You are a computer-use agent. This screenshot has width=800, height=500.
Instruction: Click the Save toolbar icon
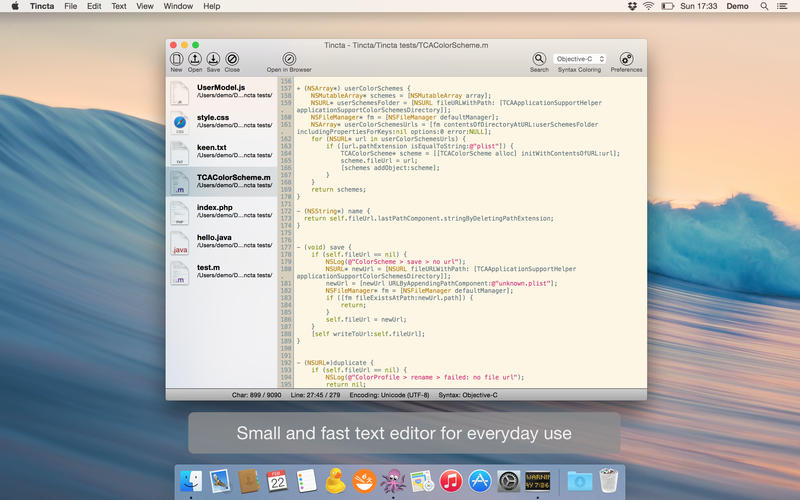click(213, 59)
